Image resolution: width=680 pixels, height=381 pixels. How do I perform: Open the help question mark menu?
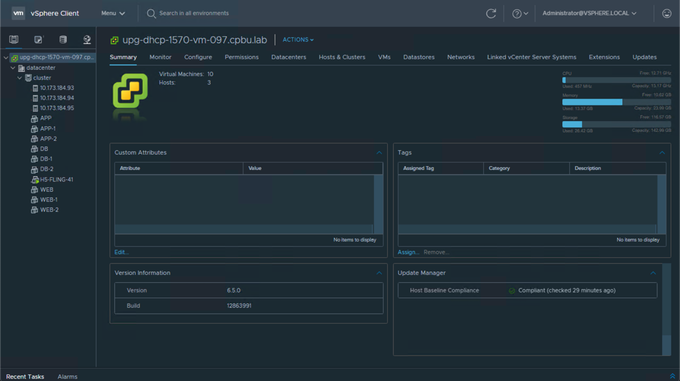520,13
